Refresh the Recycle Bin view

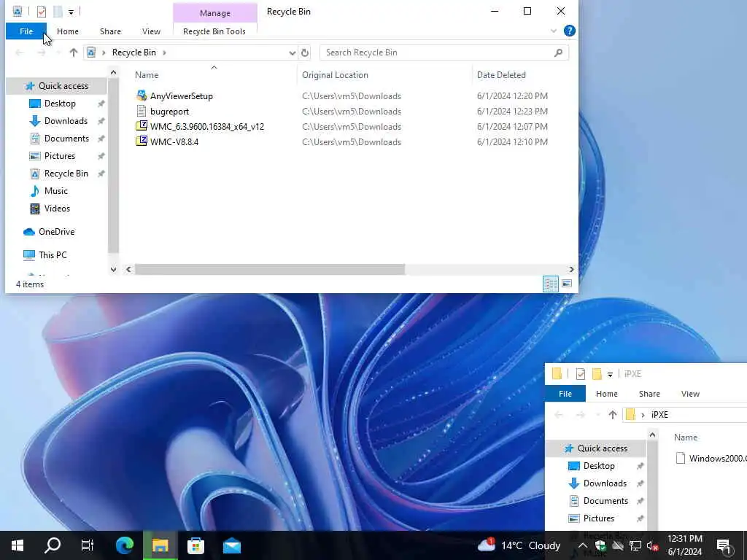(305, 52)
